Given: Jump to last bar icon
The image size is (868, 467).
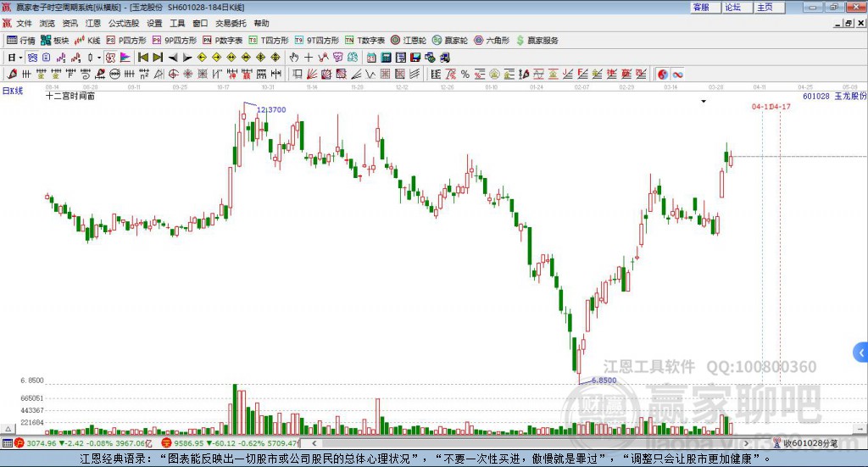Looking at the screenshot, I should (158, 58).
